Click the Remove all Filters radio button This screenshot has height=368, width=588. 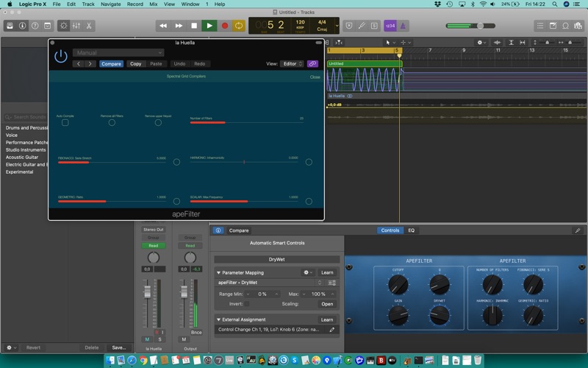tap(112, 122)
